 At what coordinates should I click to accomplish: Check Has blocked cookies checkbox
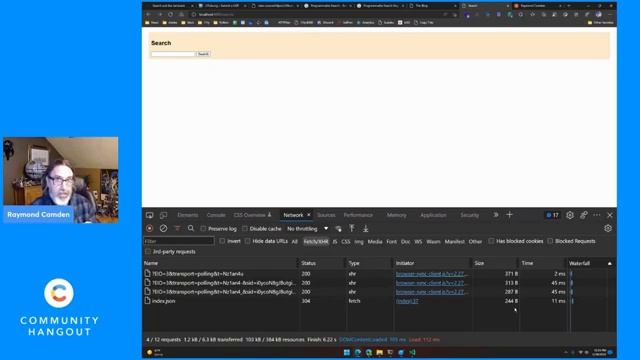tap(491, 241)
